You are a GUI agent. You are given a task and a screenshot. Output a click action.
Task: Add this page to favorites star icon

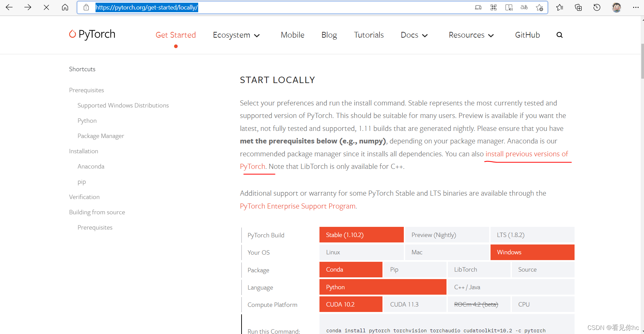point(540,7)
